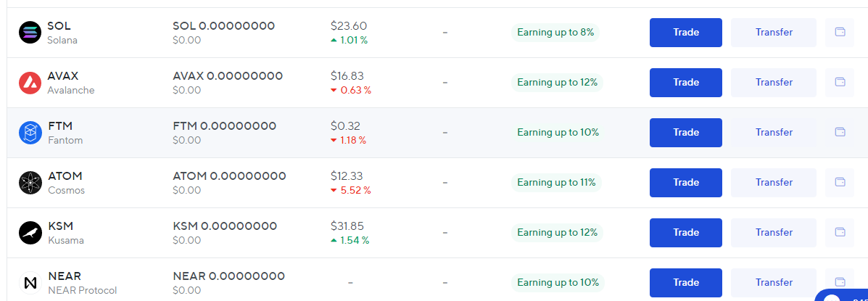Click the NEAR Protocol logo icon
868x301 pixels.
click(30, 283)
